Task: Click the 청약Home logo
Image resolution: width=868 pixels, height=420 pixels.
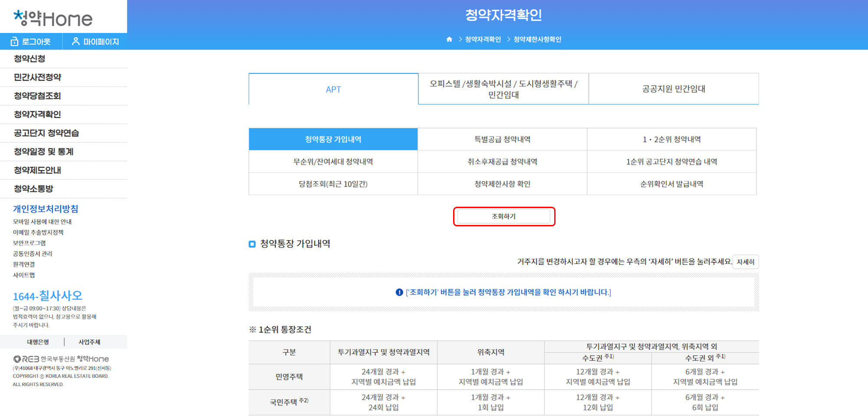Action: pyautogui.click(x=52, y=17)
